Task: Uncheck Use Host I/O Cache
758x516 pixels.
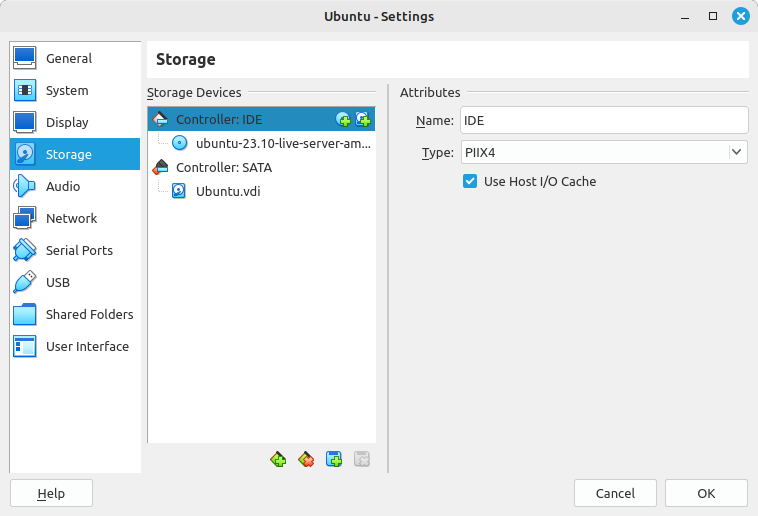Action: [x=470, y=181]
